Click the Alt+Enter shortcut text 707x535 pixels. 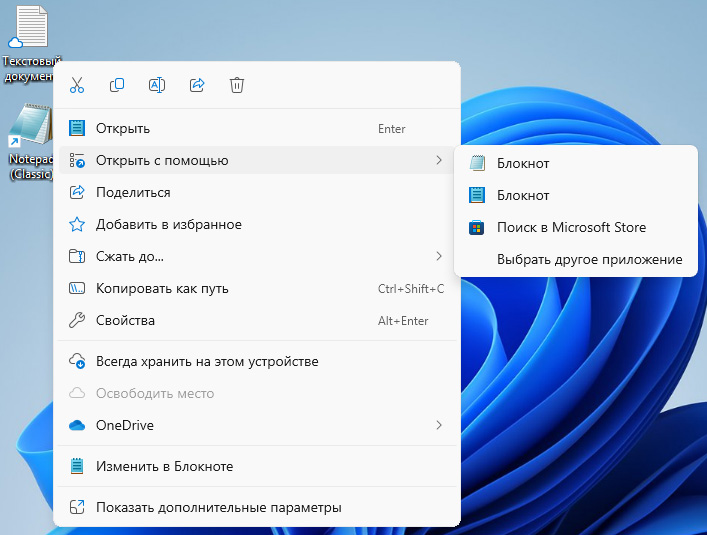click(x=403, y=321)
